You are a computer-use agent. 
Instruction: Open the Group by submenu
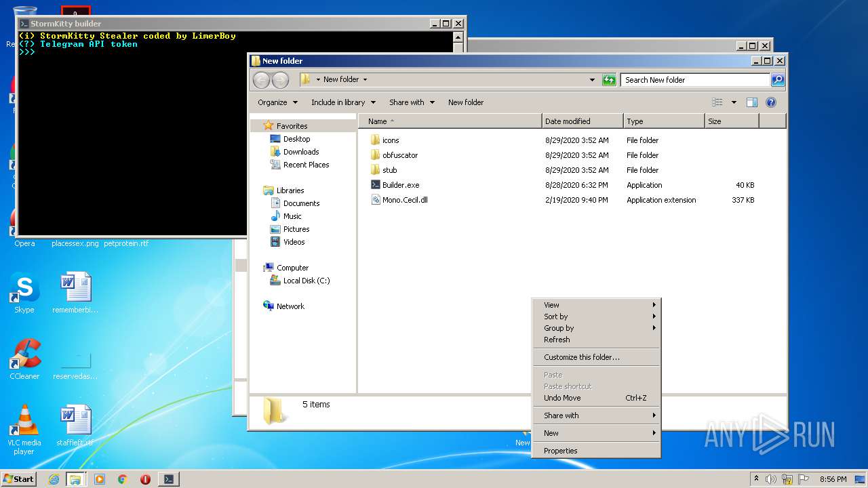point(596,328)
